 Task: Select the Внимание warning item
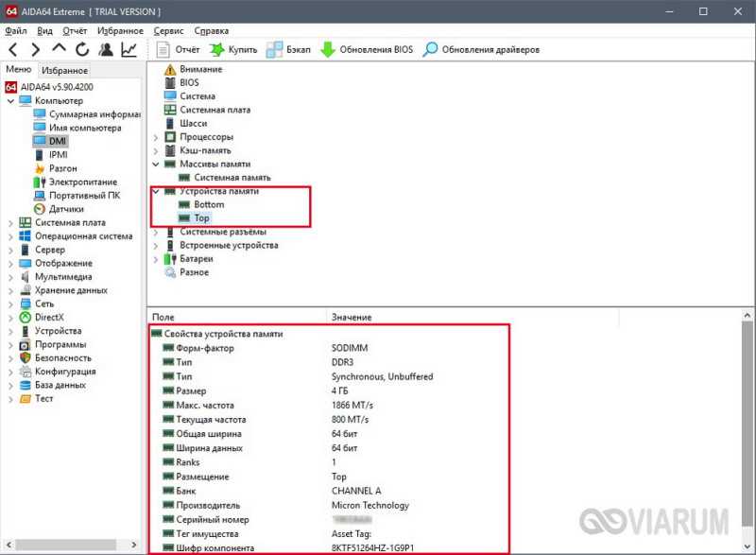point(194,69)
